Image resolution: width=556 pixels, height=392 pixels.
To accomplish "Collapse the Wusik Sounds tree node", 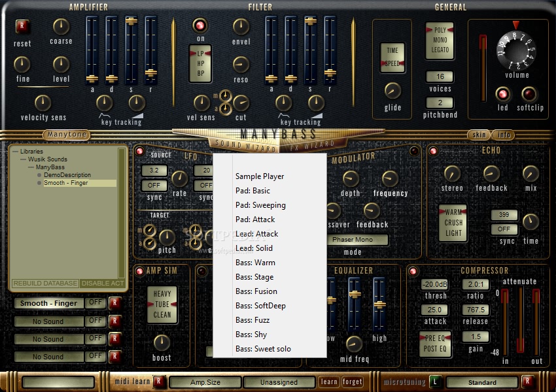I will (23, 159).
